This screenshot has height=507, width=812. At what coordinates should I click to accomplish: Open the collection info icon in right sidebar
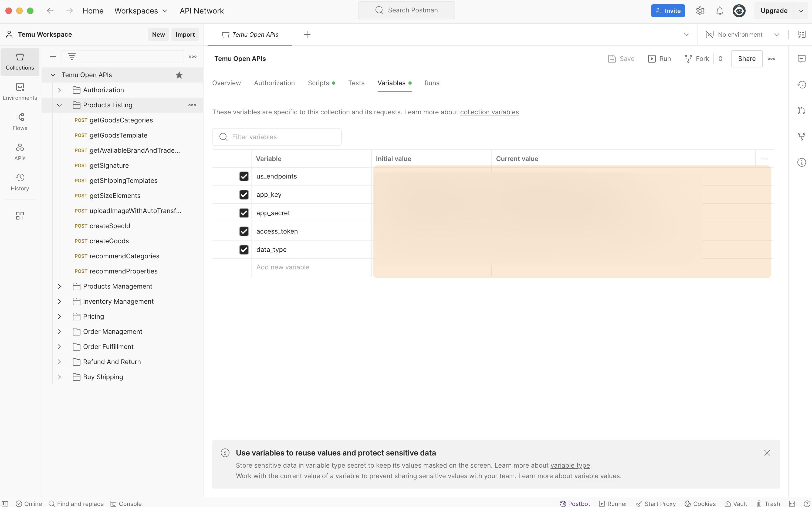pos(801,163)
